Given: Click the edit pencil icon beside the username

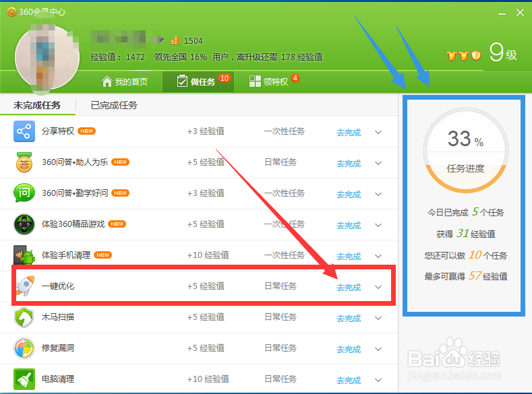Looking at the screenshot, I should click(x=161, y=40).
